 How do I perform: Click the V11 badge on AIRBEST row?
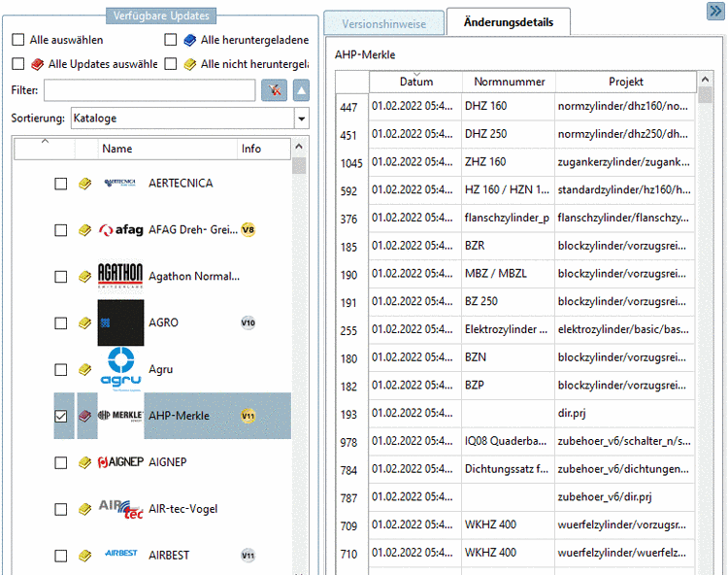(248, 555)
